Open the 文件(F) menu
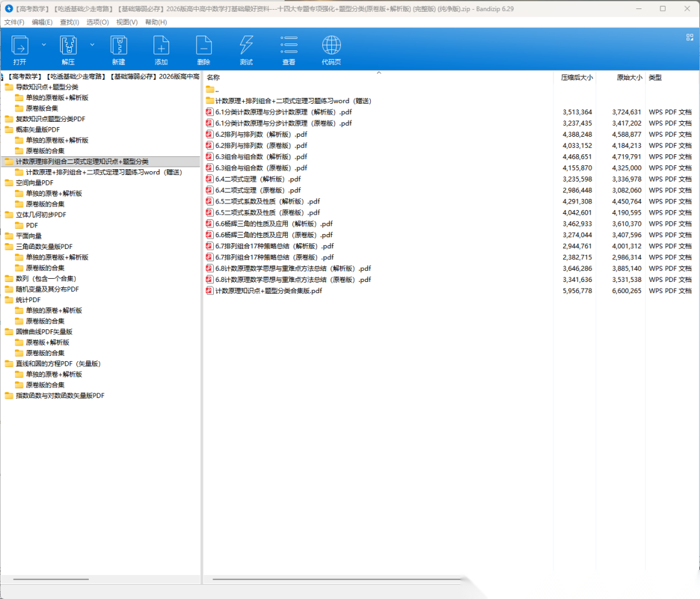Screen dimensions: 700x599 coord(14,22)
